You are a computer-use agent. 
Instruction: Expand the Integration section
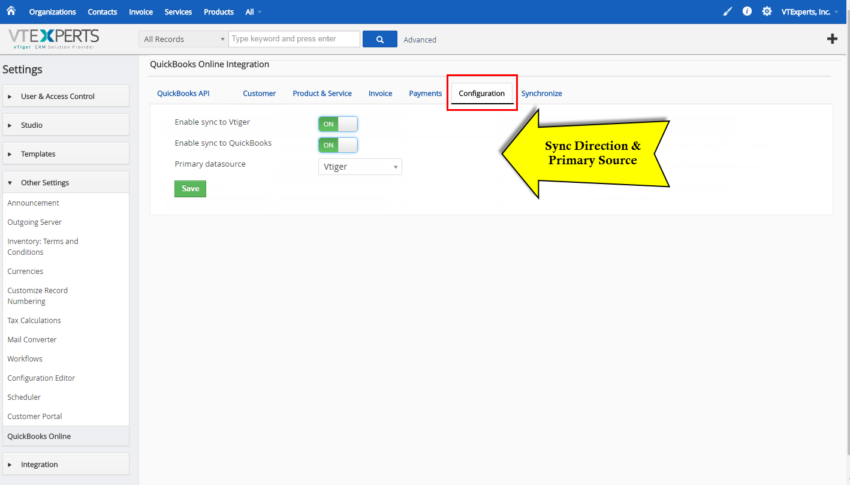(66, 464)
